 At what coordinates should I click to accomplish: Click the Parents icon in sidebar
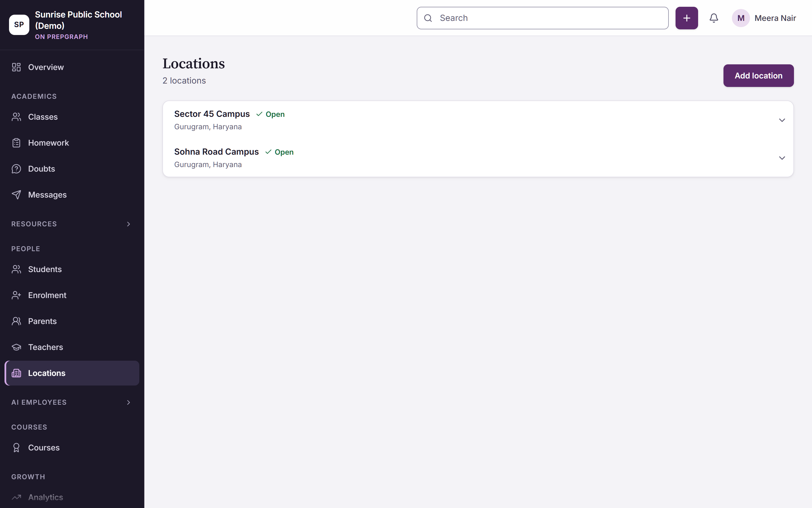(16, 321)
